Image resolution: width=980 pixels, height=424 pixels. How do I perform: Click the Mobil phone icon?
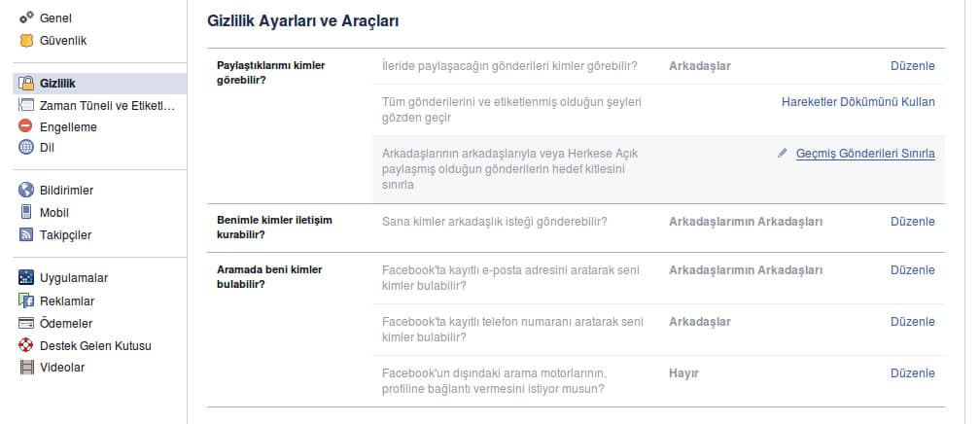tap(26, 212)
